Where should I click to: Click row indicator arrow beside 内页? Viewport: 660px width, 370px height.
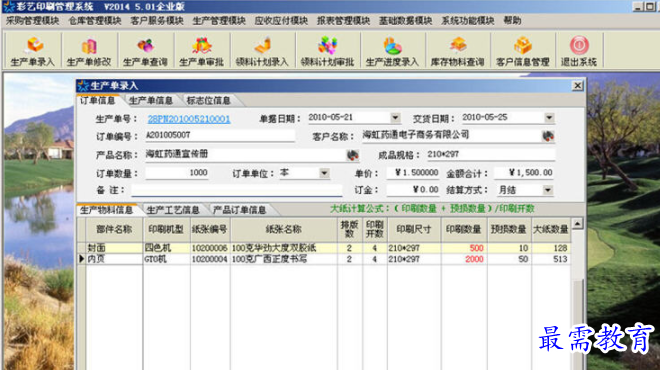click(82, 259)
